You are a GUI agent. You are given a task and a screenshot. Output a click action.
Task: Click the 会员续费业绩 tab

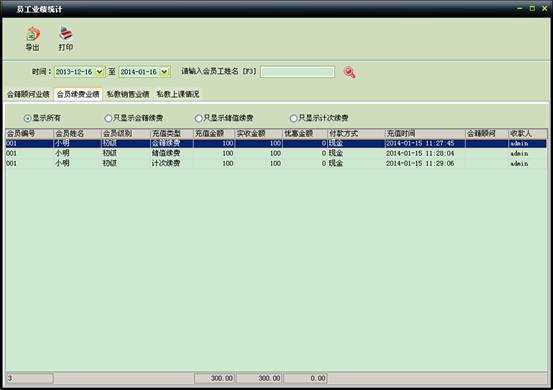[78, 94]
